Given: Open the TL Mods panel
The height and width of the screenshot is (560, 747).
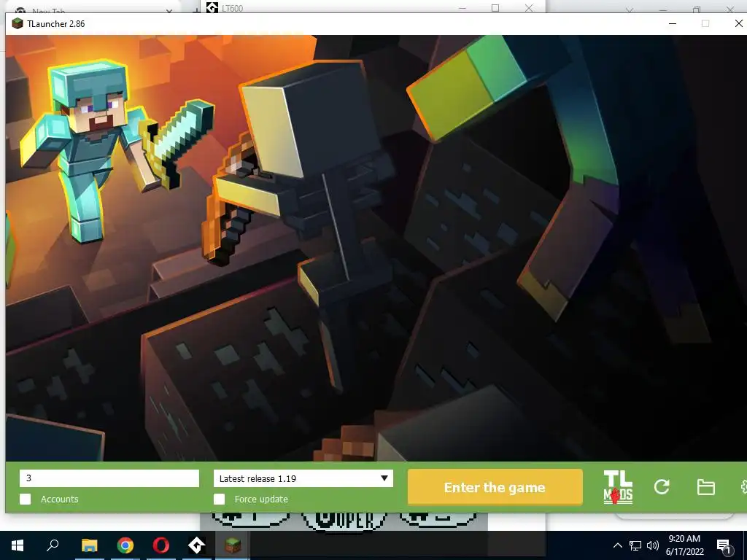Looking at the screenshot, I should pos(618,487).
